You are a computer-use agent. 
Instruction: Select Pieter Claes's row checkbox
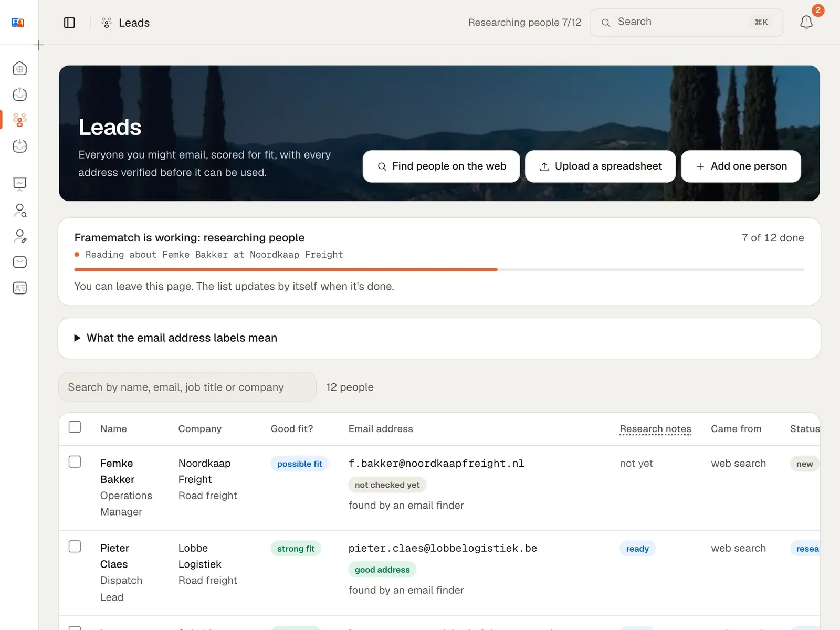pyautogui.click(x=75, y=547)
